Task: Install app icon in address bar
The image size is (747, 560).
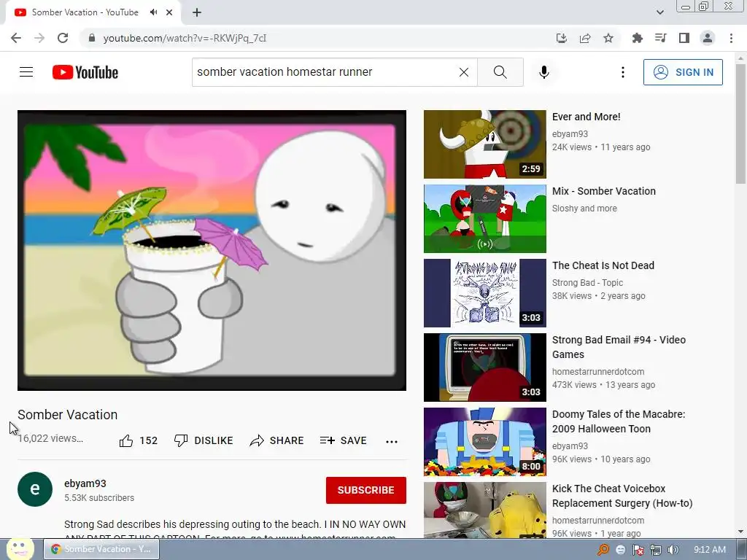Action: click(x=562, y=38)
